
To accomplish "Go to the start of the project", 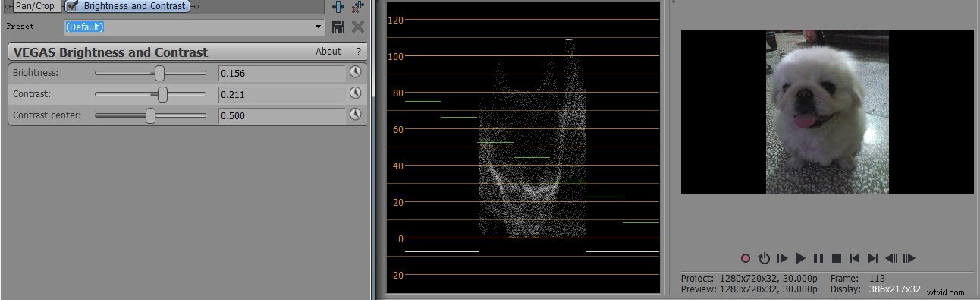I will coord(855,258).
